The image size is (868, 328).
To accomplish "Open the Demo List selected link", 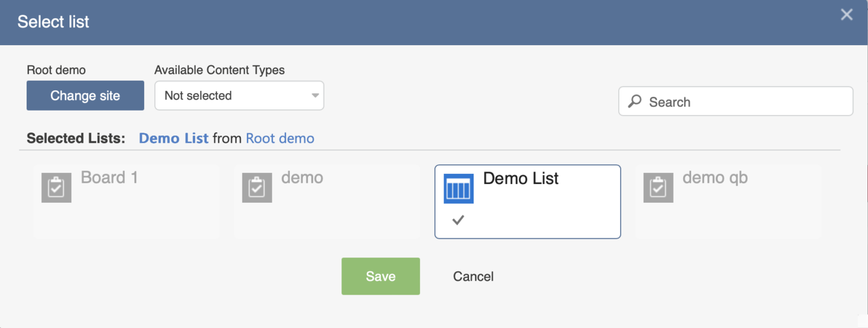I will [x=173, y=138].
